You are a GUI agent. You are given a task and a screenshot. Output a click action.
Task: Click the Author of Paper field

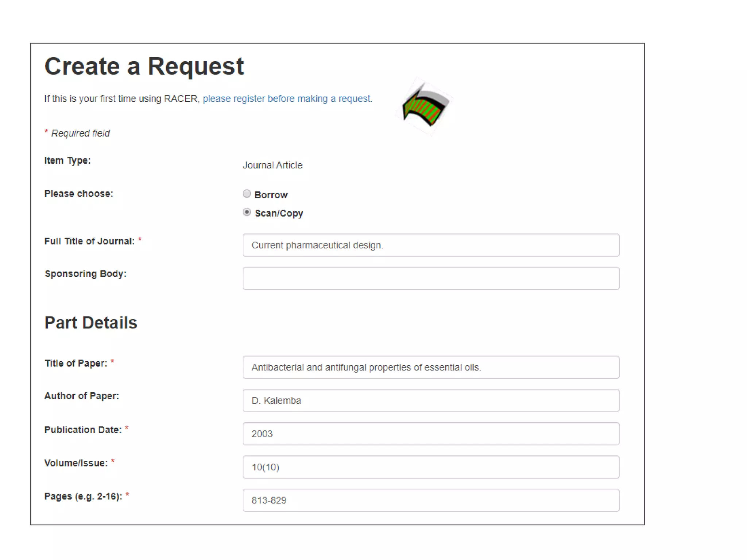point(431,400)
